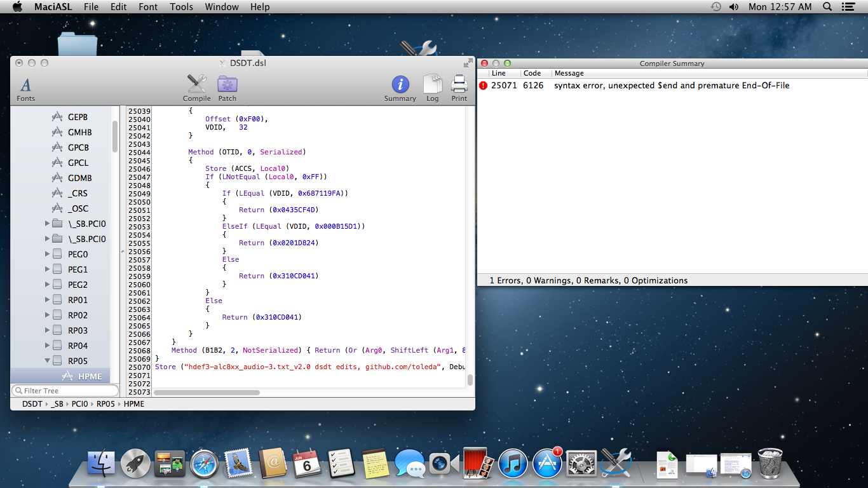
Task: Click the tree sidebar vertical scrollbar
Action: point(115,137)
